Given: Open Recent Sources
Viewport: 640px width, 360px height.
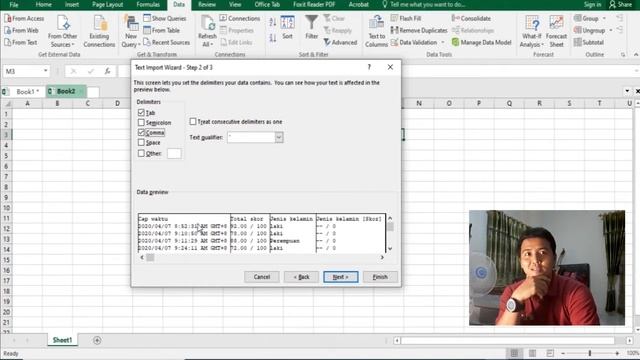Looking at the screenshot, I should click(x=167, y=42).
